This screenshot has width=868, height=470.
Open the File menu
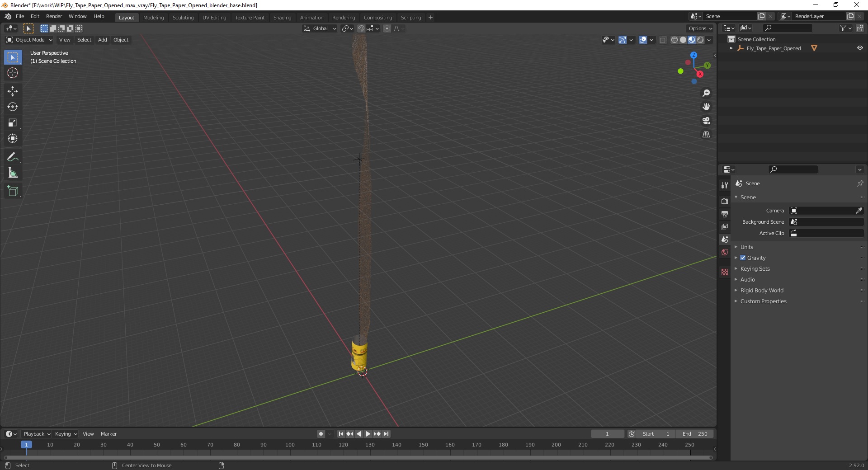click(x=20, y=16)
